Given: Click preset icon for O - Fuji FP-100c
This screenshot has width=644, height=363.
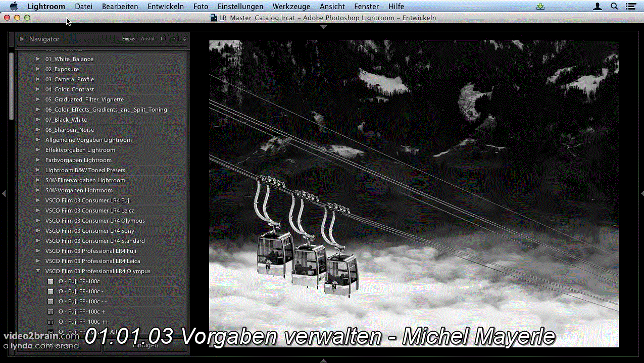Looking at the screenshot, I should click(x=51, y=281).
